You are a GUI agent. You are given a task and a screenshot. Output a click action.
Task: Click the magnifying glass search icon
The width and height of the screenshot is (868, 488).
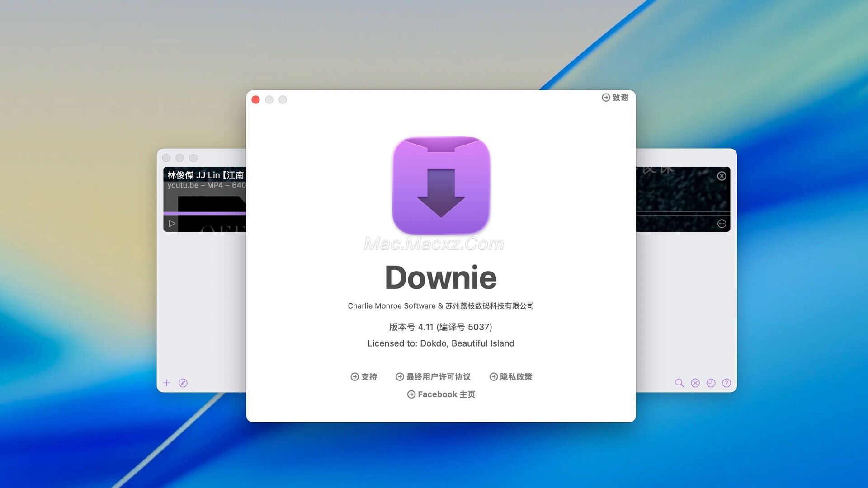click(679, 383)
